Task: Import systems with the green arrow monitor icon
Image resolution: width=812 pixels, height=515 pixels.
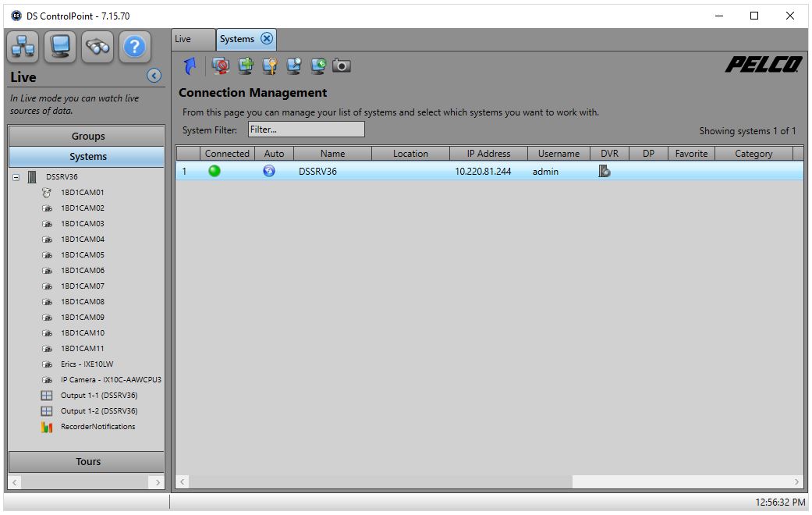Action: point(317,66)
